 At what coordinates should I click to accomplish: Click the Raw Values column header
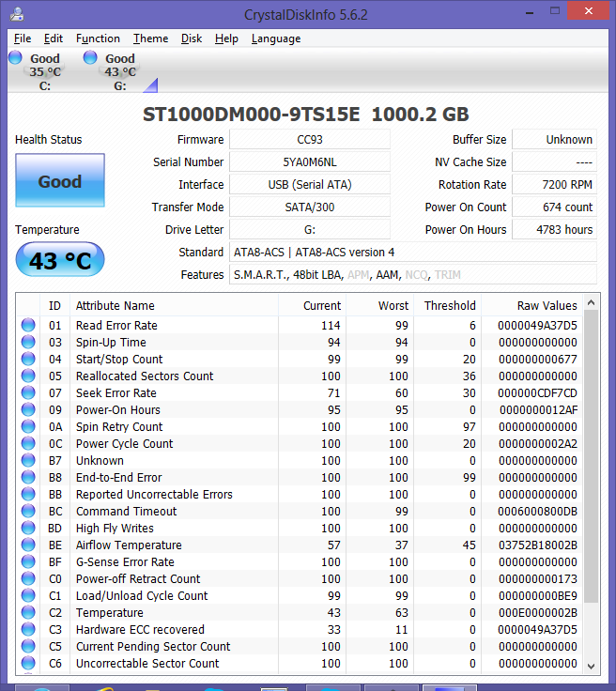point(531,306)
